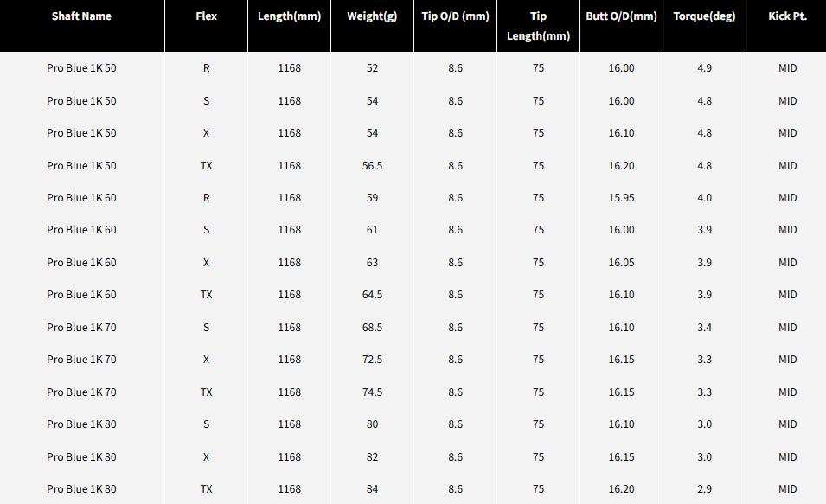This screenshot has width=826, height=504.
Task: Click the 64.5 weight cell
Action: (x=372, y=295)
